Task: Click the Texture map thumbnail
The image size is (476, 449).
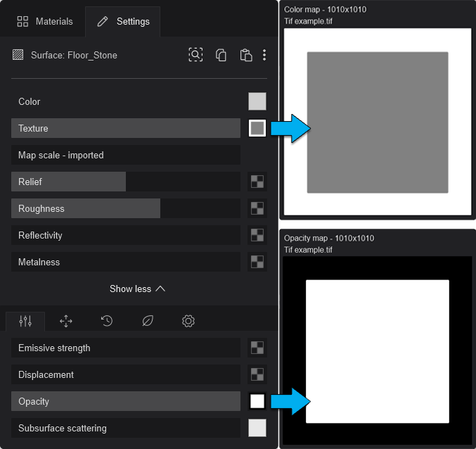Action: (257, 128)
